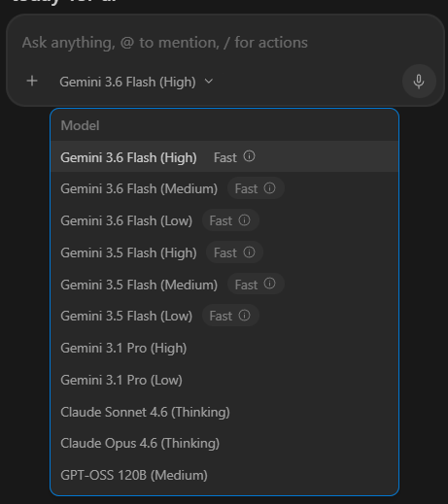Focus the Ask anything prompt input field
This screenshot has width=448, height=504.
[x=225, y=43]
